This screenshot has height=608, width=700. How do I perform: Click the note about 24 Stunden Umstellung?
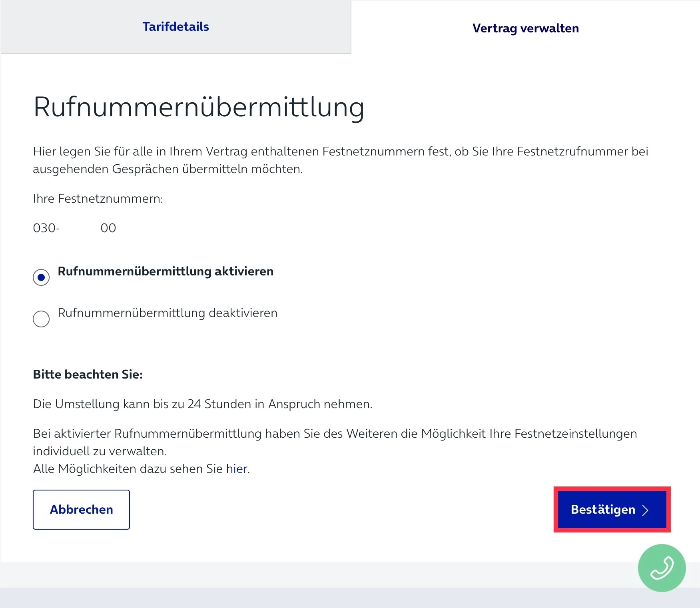(203, 404)
